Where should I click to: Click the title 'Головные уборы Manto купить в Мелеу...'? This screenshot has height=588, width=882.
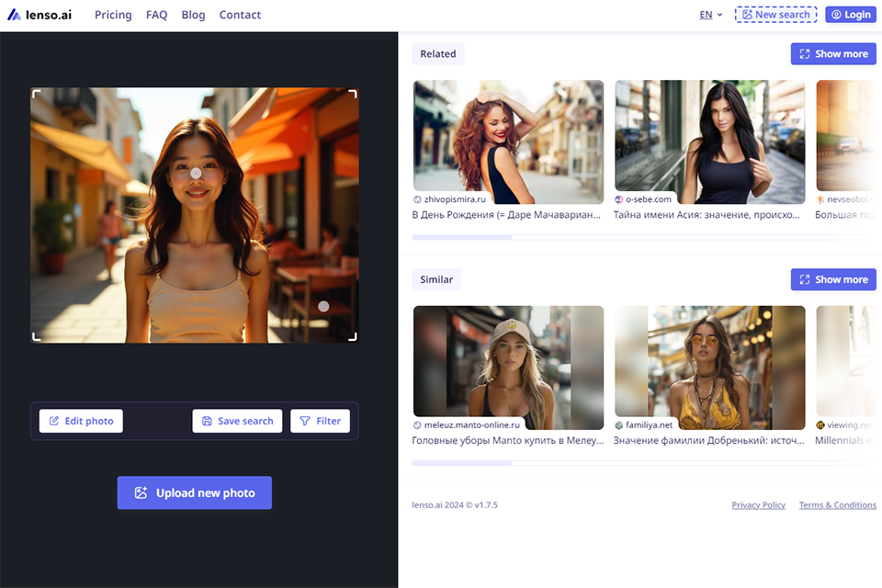[508, 441]
